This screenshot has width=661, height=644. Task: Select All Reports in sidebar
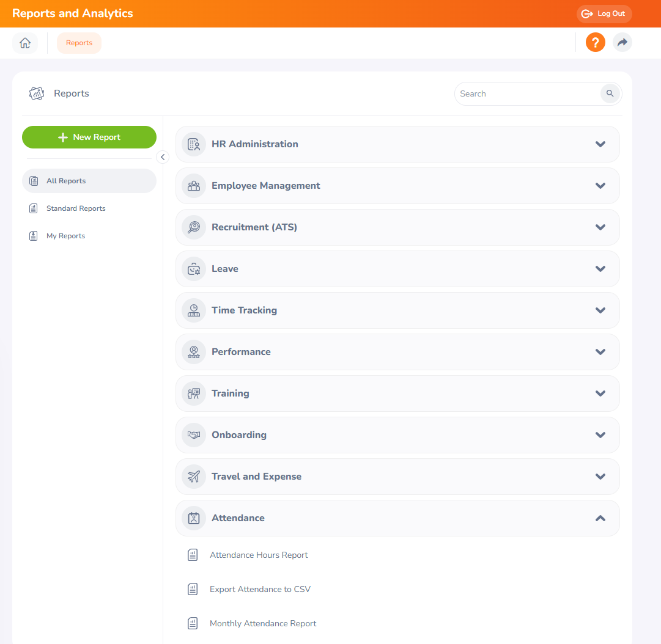[x=89, y=181]
